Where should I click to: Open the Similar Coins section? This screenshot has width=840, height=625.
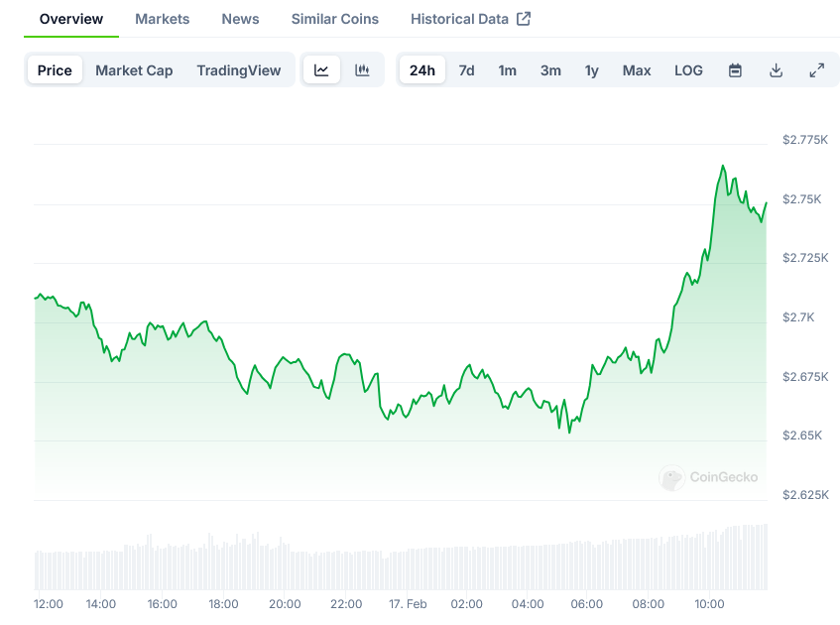pyautogui.click(x=334, y=18)
